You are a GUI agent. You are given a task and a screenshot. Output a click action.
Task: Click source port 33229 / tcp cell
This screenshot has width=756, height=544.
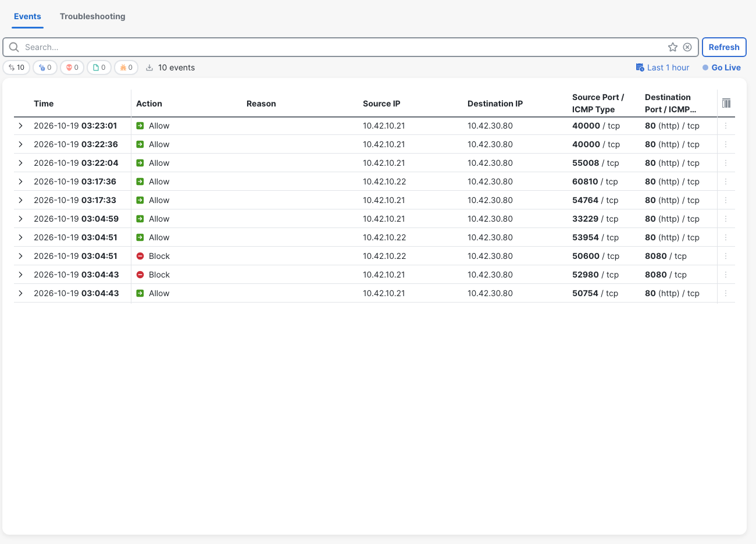pos(595,219)
